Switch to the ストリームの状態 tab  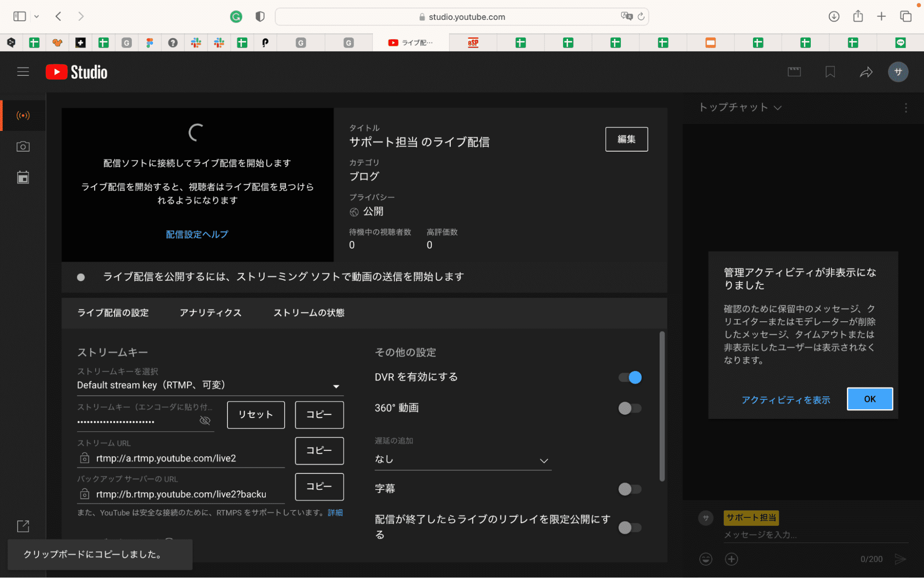[x=309, y=313]
